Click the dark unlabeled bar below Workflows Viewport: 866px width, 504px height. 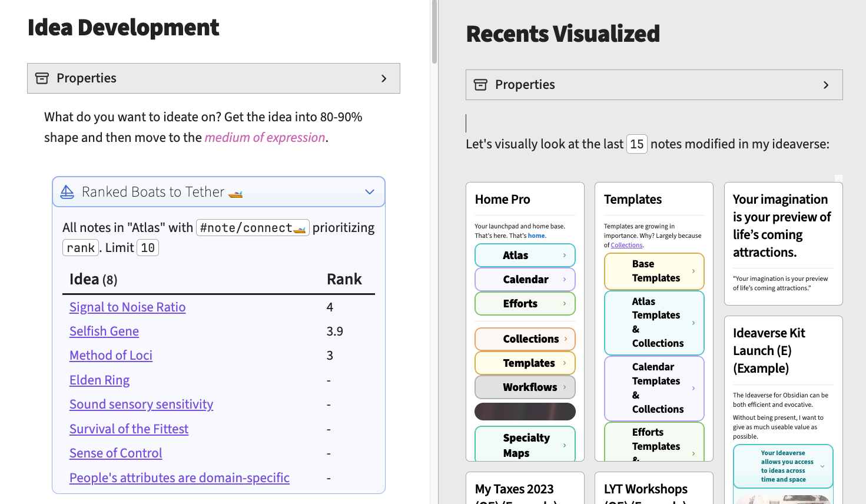pos(525,412)
